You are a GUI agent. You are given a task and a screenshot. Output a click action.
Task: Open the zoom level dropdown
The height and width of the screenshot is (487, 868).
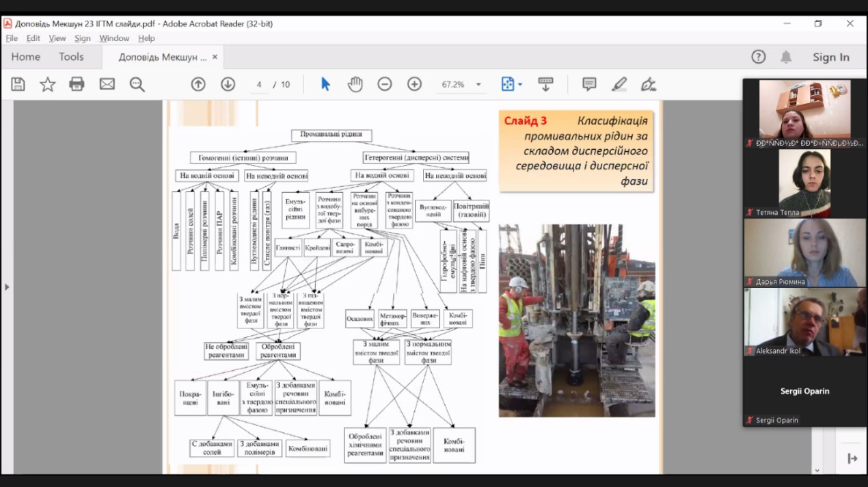click(x=478, y=85)
